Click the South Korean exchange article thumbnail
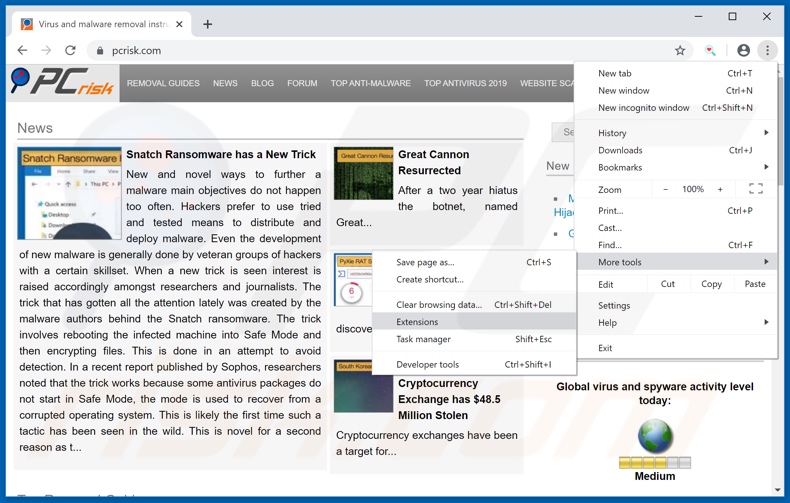This screenshot has height=503, width=790. click(x=363, y=386)
